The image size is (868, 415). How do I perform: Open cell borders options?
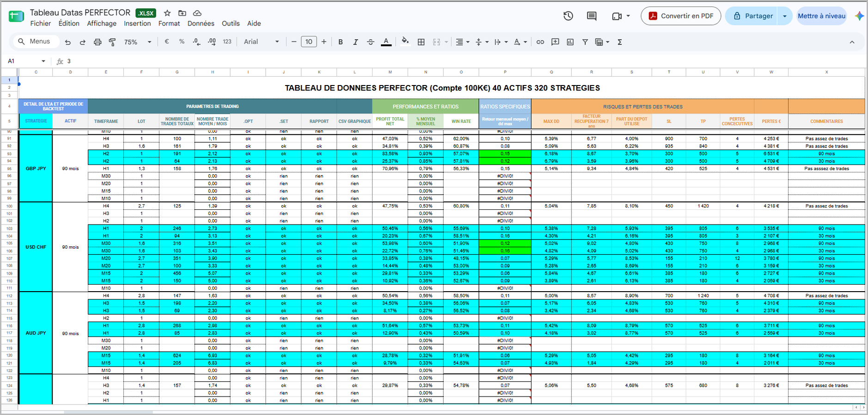(x=421, y=42)
